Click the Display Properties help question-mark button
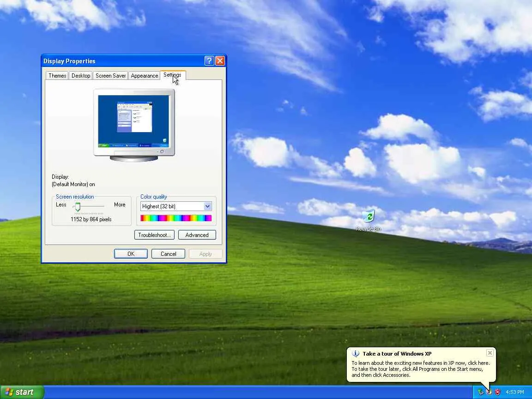 coord(209,61)
